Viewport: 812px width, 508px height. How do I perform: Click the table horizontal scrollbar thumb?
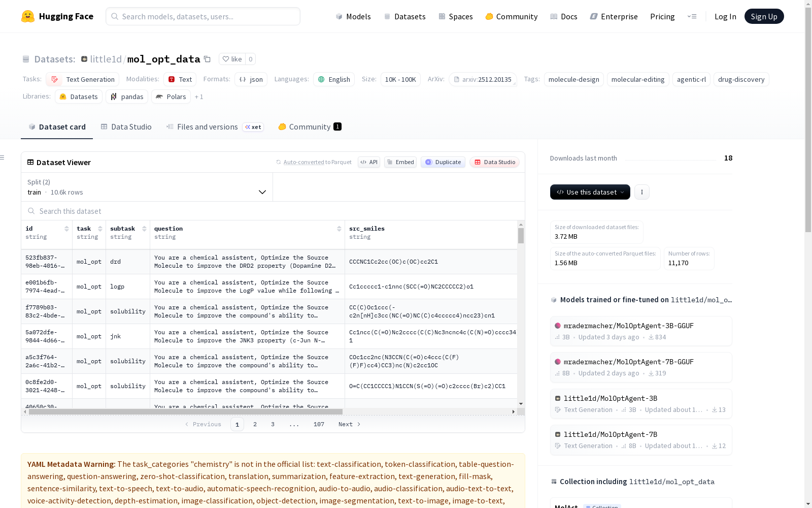pos(186,411)
